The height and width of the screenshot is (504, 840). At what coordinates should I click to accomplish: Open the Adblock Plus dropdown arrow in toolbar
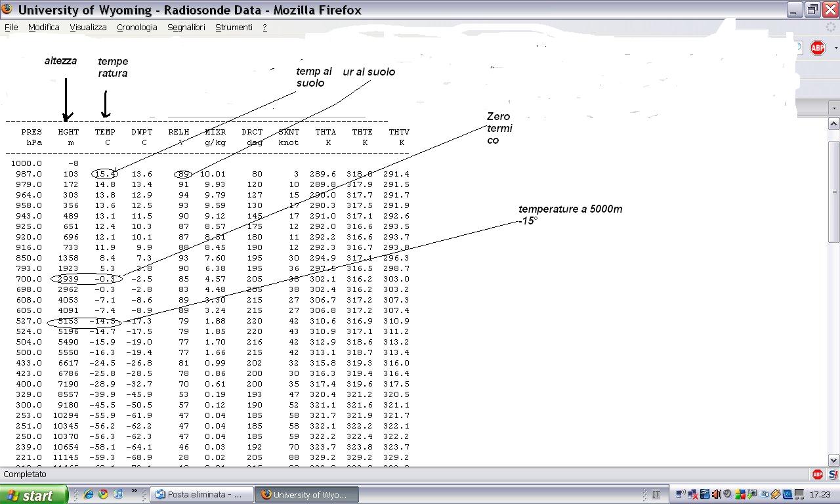pos(835,49)
